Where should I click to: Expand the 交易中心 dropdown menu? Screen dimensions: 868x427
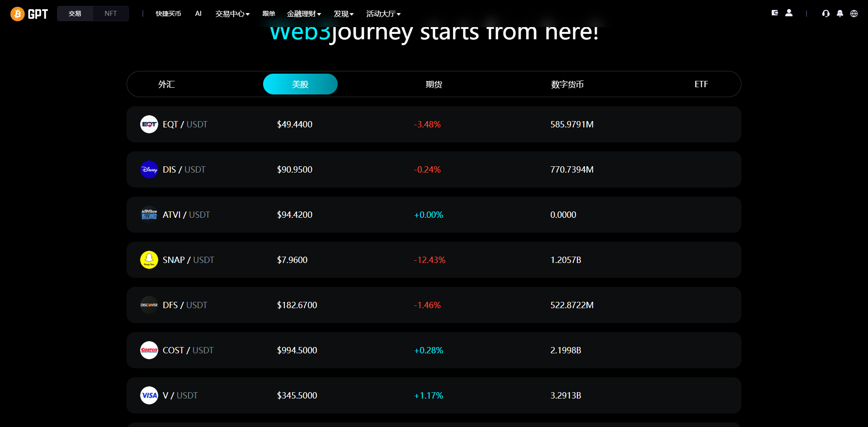[232, 14]
